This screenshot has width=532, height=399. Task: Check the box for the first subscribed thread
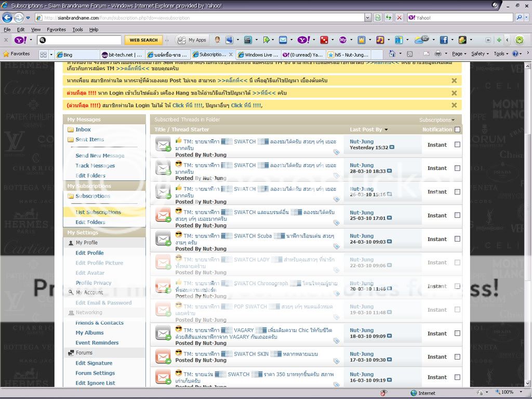click(457, 144)
